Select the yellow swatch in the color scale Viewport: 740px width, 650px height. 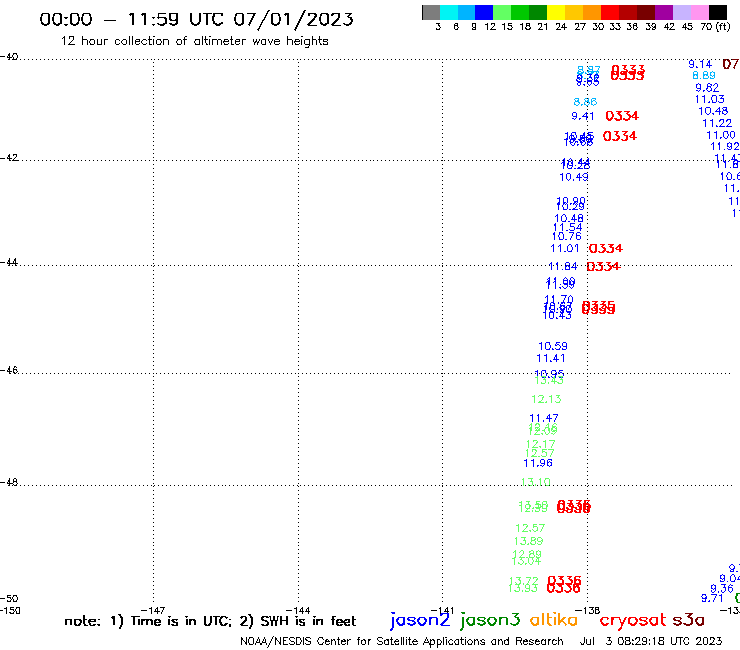coord(556,12)
